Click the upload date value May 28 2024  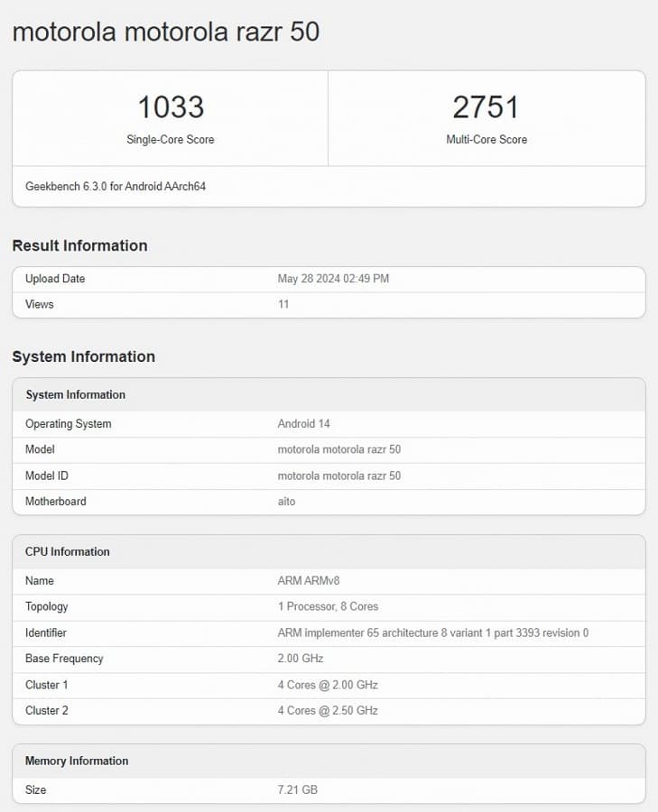point(333,279)
